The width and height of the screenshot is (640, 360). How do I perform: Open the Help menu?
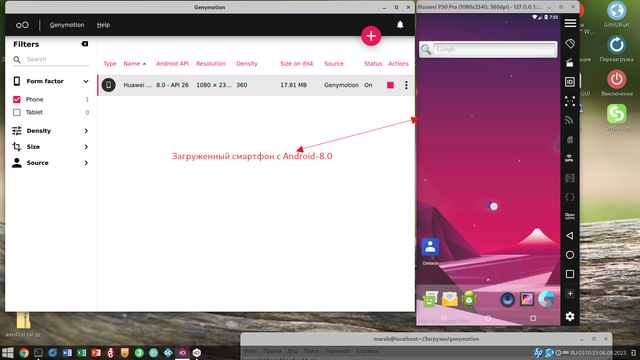coord(103,25)
